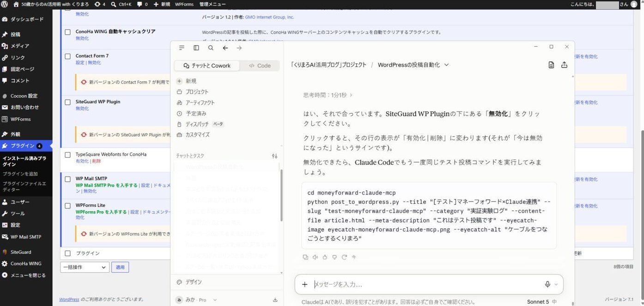Open the chevron next to the microphone

[x=556, y=284]
